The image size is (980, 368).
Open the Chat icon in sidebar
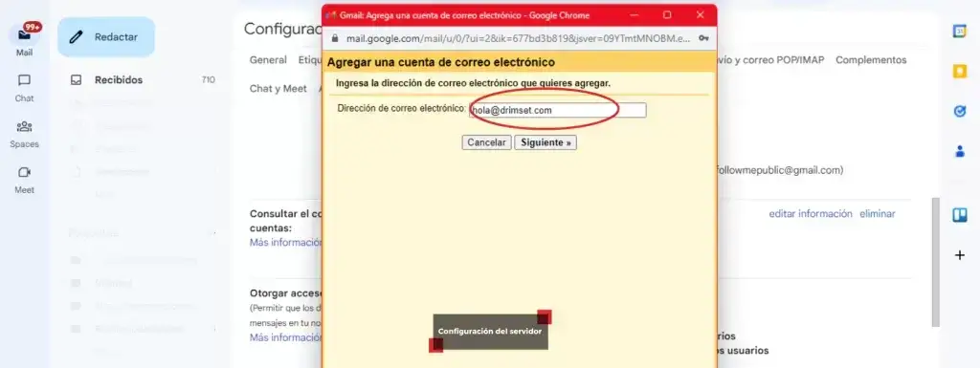pos(24,80)
